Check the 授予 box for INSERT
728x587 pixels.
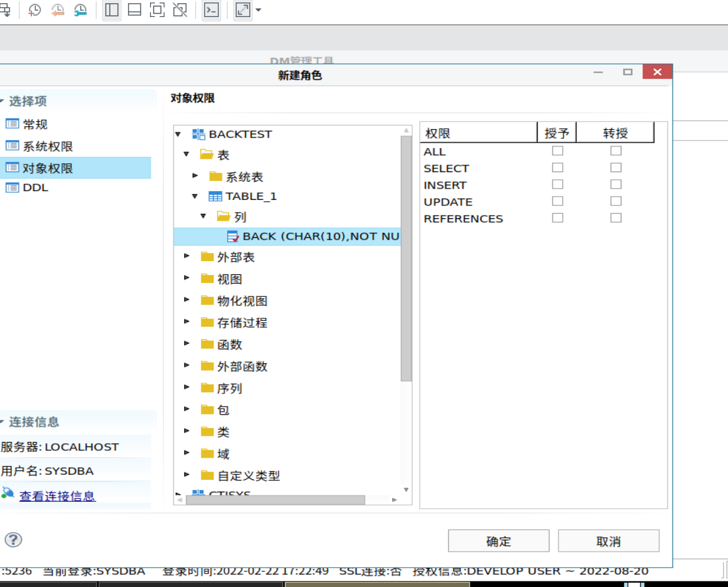point(558,184)
